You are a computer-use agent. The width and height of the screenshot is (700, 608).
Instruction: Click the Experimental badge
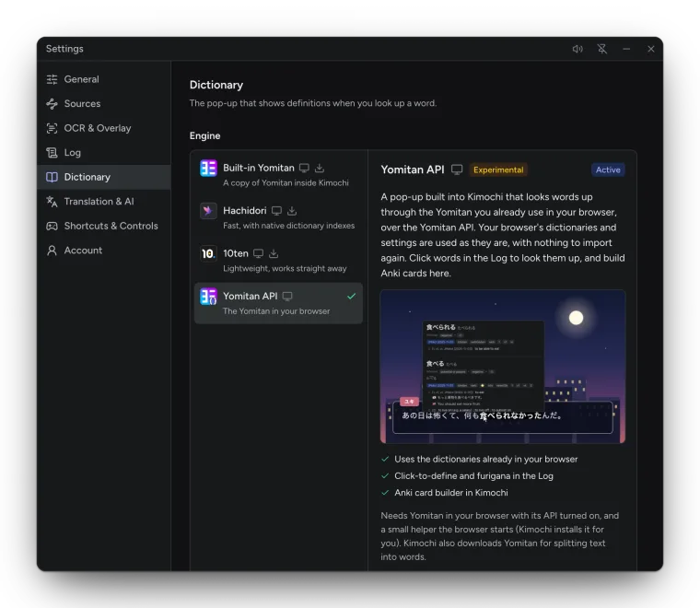[x=498, y=170]
